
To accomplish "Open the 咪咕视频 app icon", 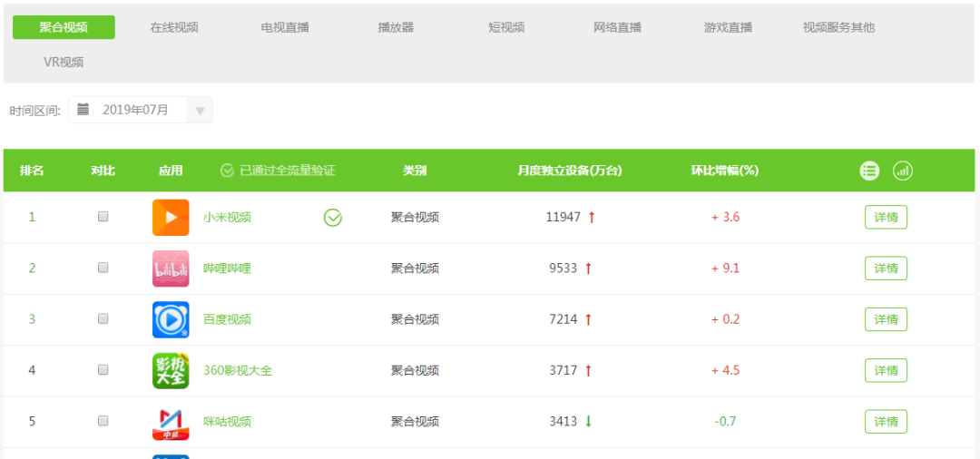I will pos(171,422).
